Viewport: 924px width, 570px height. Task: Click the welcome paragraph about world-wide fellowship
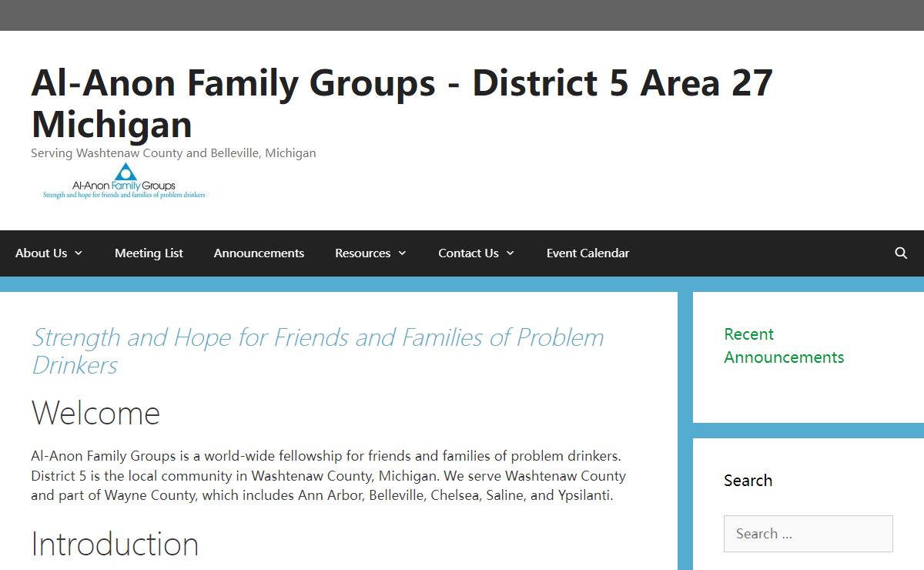[329, 476]
